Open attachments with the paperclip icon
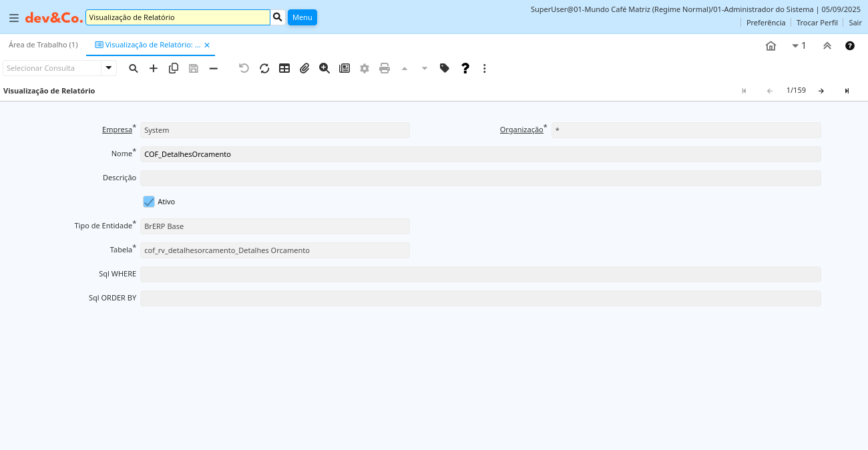The height and width of the screenshot is (450, 868). pos(304,68)
